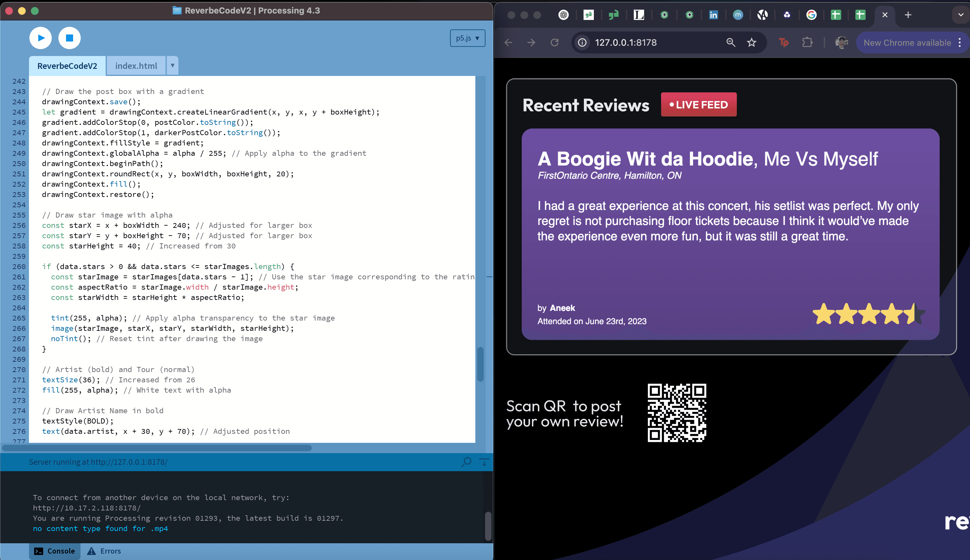The width and height of the screenshot is (970, 560).
Task: Expand Chrome tab search chevron
Action: pyautogui.click(x=960, y=14)
